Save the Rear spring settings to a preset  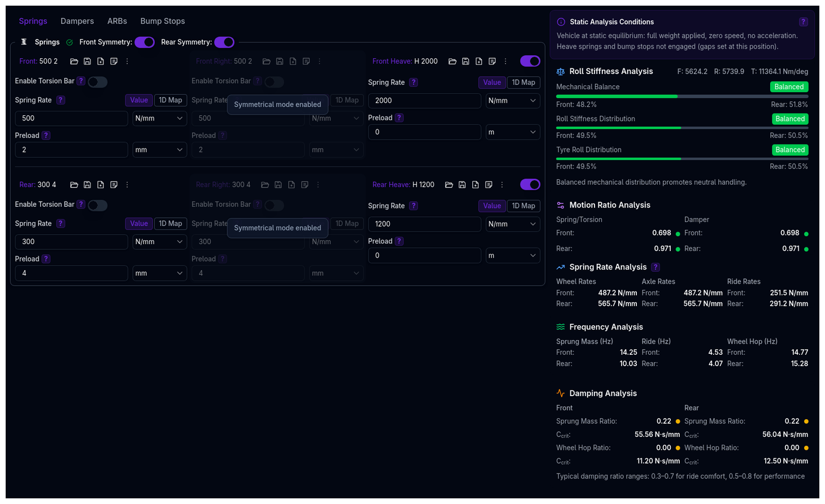tap(87, 184)
